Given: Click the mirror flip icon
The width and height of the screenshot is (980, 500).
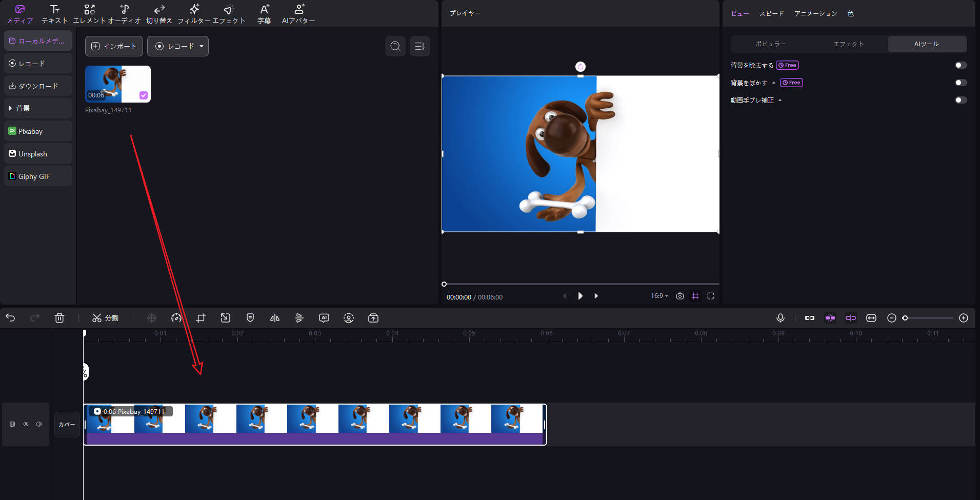Looking at the screenshot, I should pos(275,318).
